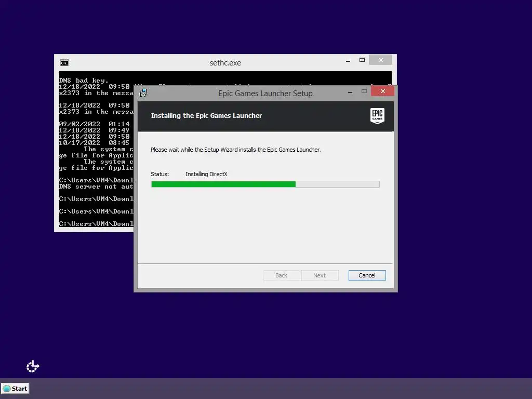Click the 'Installing the Epic Games Launcher' heading
The height and width of the screenshot is (399, 532).
[206, 116]
